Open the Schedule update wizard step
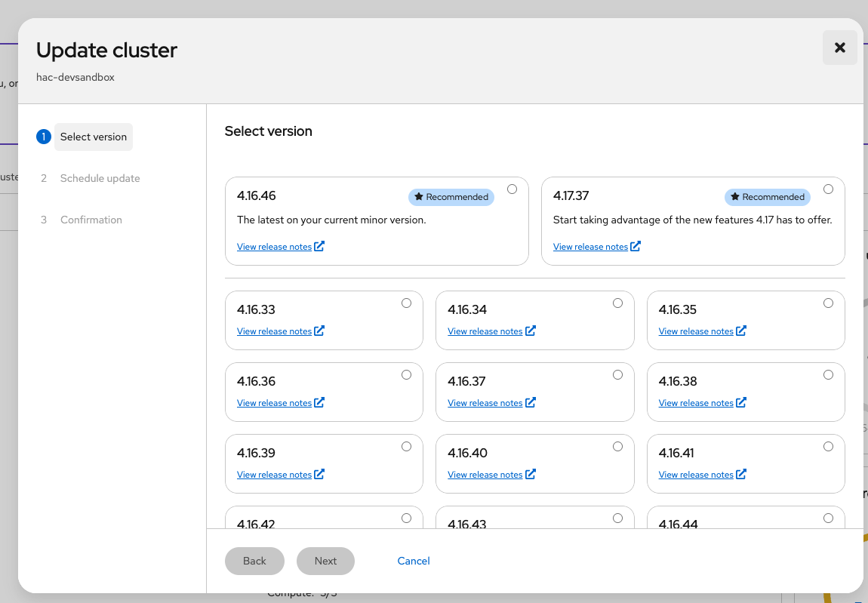868x603 pixels. pyautogui.click(x=100, y=178)
